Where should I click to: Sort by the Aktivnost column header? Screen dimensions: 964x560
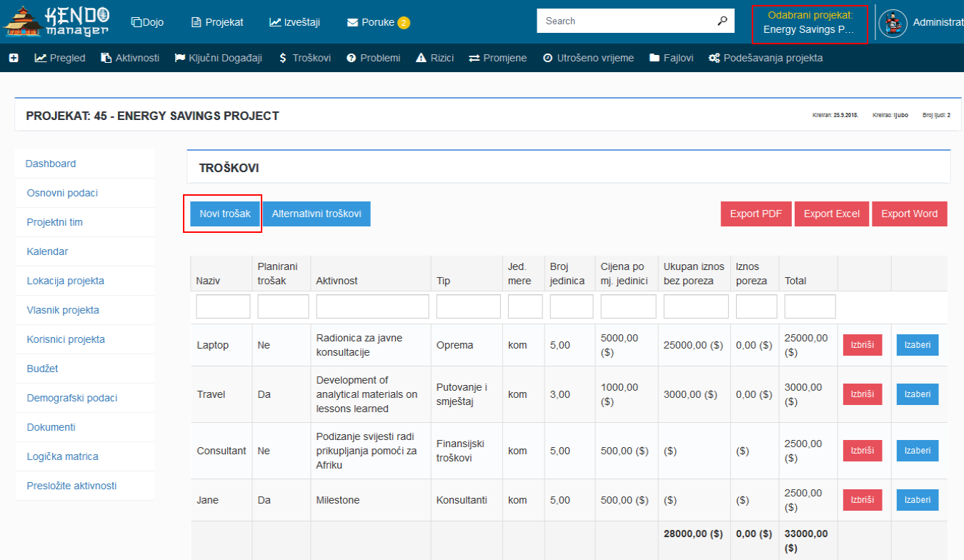337,281
